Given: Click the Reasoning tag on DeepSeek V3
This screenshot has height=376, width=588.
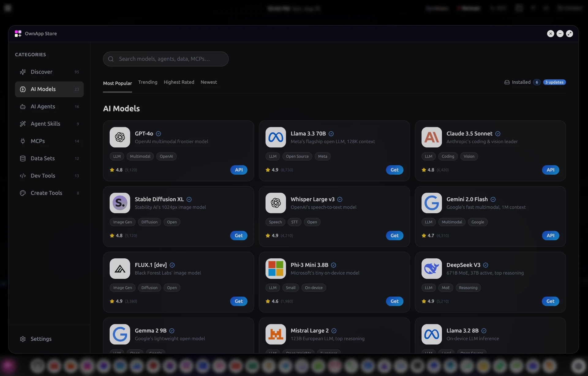Looking at the screenshot, I should [468, 288].
